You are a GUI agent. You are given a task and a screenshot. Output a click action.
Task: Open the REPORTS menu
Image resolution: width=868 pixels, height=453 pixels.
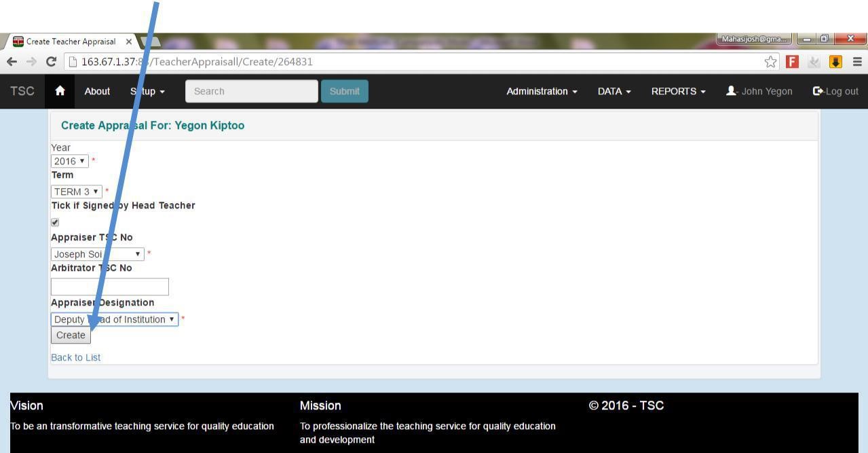tap(678, 91)
